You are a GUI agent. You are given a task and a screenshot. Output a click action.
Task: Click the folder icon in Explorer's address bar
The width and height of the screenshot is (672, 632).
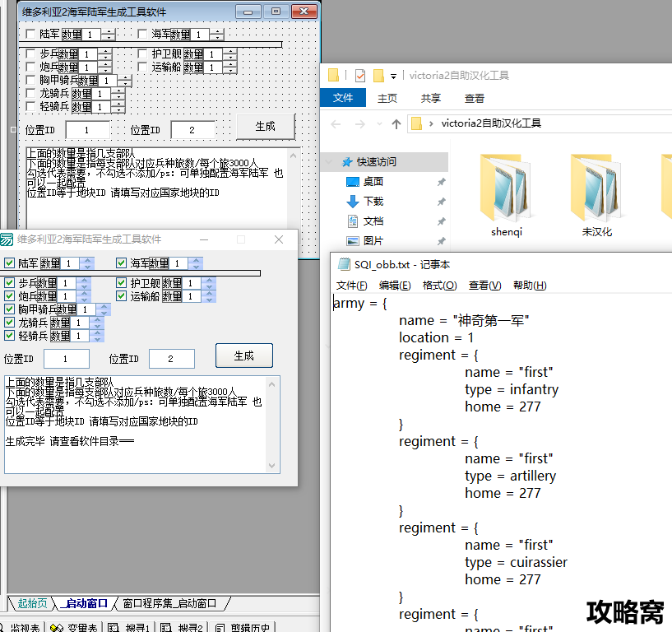click(416, 123)
